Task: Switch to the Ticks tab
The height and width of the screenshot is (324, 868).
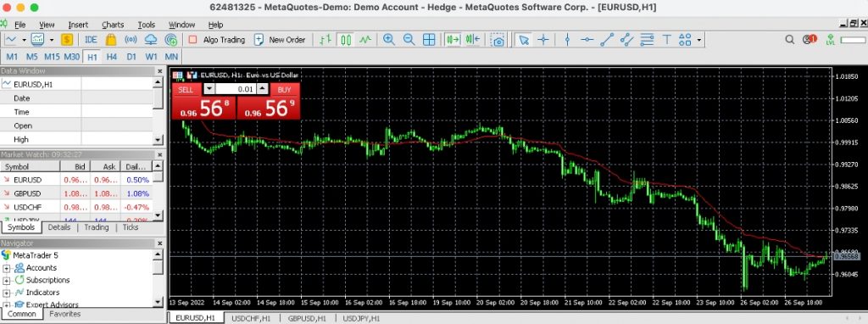Action: [131, 227]
